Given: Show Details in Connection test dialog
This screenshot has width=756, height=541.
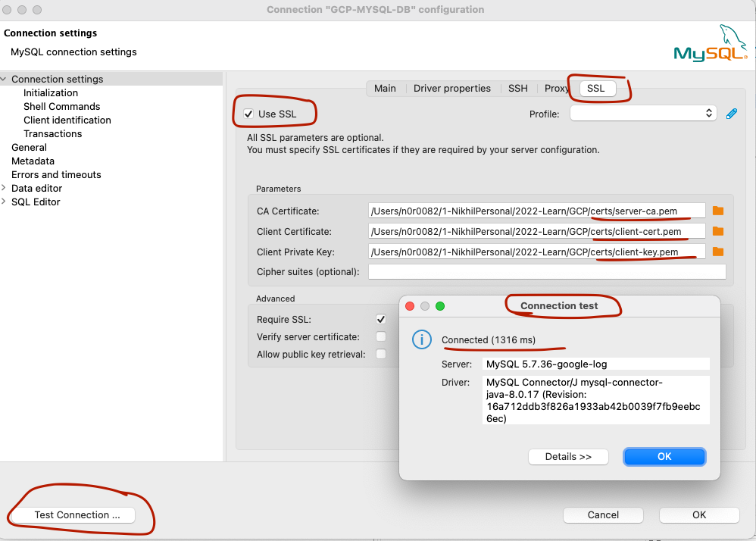Looking at the screenshot, I should pyautogui.click(x=568, y=457).
